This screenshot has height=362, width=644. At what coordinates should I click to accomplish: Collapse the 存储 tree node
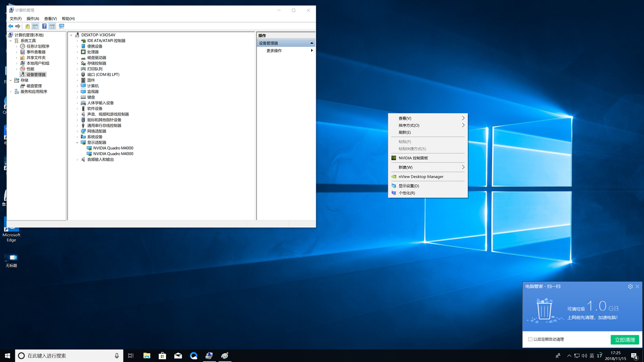(x=11, y=80)
